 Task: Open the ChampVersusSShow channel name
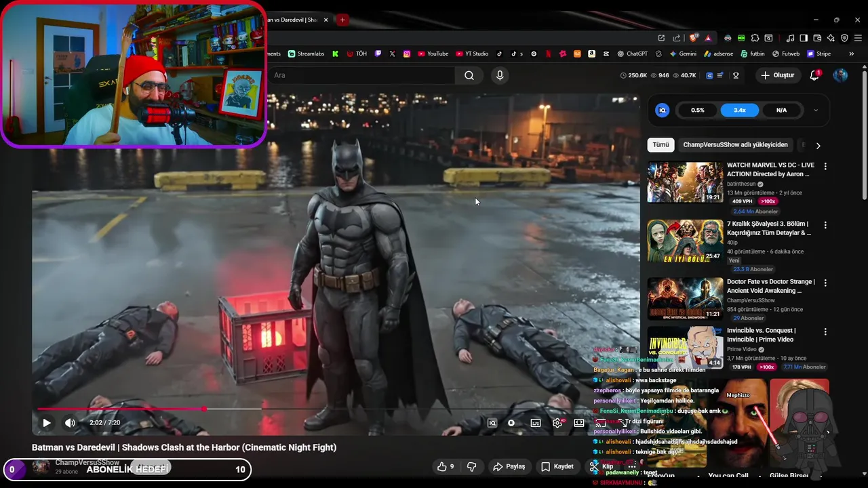87,463
